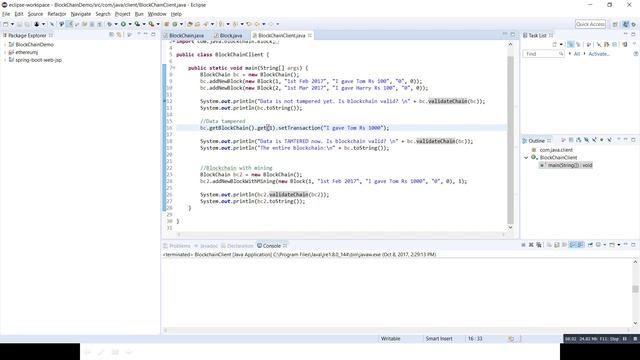Image resolution: width=640 pixels, height=360 pixels.
Task: Close the BlockChainClient.java tab
Action: (x=310, y=36)
